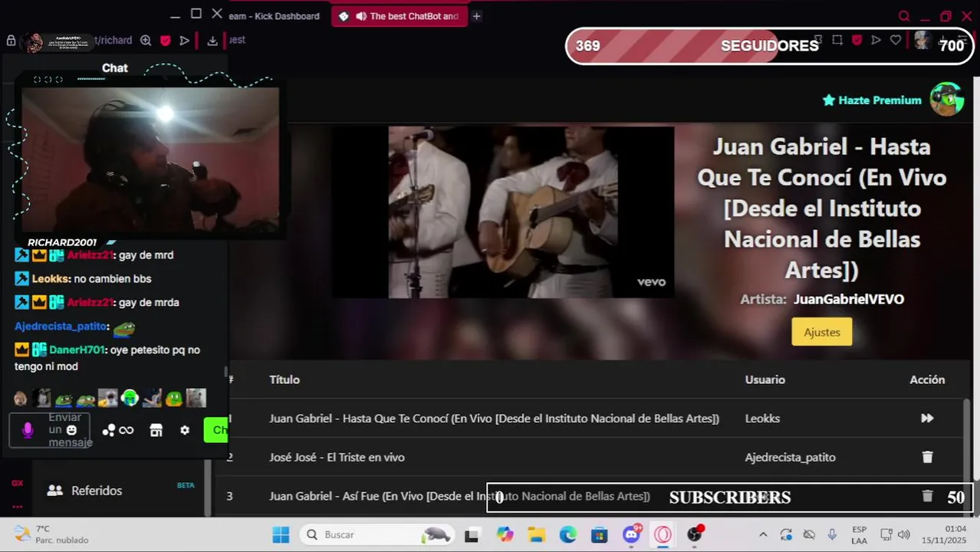Viewport: 980px width, 552px height.
Task: Click Leokks in the Usuario column
Action: pos(762,419)
